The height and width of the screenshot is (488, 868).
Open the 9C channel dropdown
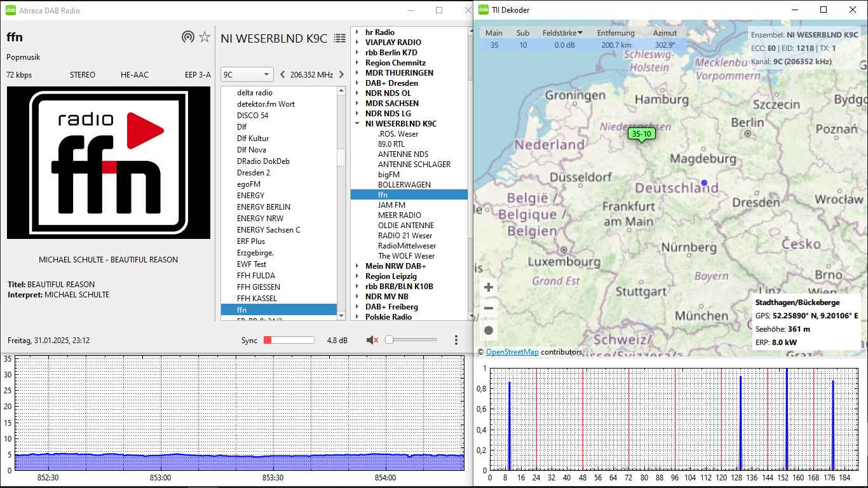[247, 75]
